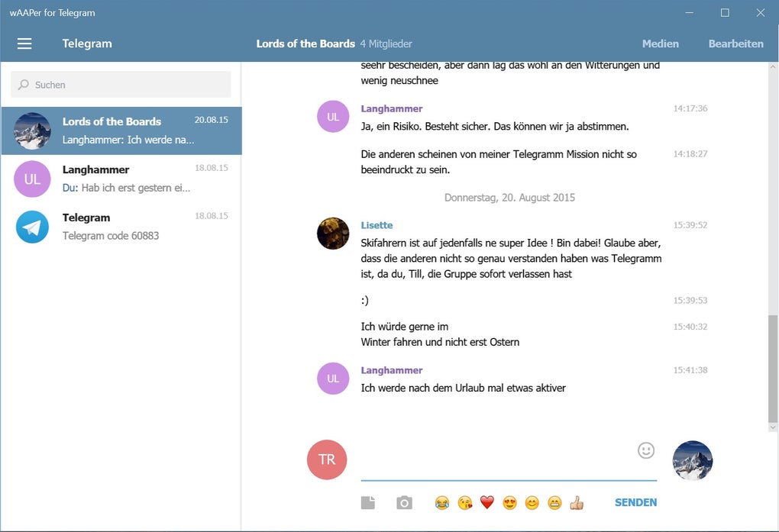
Task: Click the scrollbar down arrow
Action: tap(773, 427)
